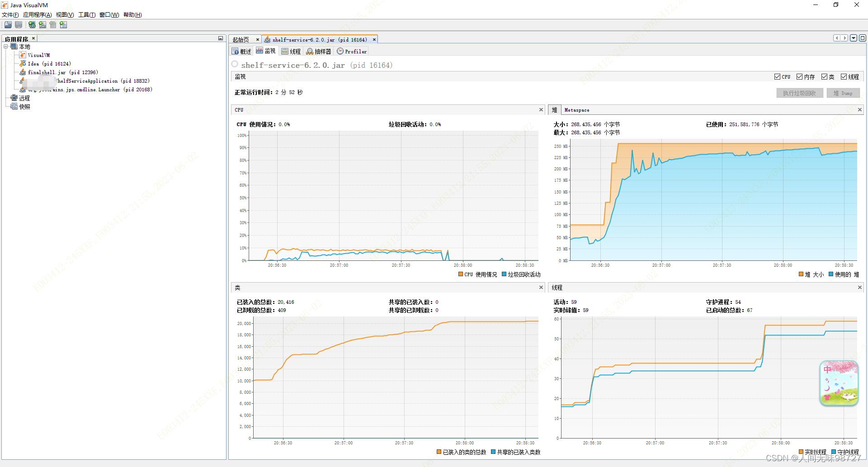Click the orange 已装入的类的总数 legend swatch
Image resolution: width=868 pixels, height=467 pixels.
(439, 452)
